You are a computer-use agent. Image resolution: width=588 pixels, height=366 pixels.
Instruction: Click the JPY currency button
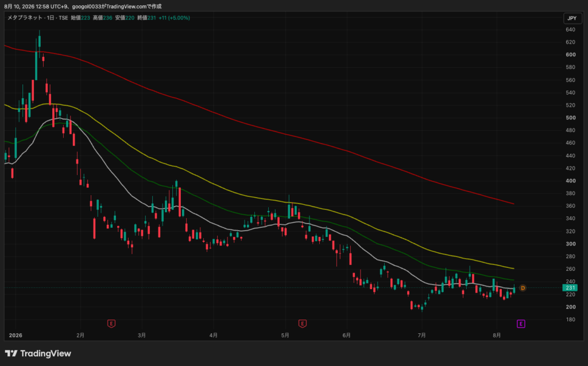coord(572,18)
